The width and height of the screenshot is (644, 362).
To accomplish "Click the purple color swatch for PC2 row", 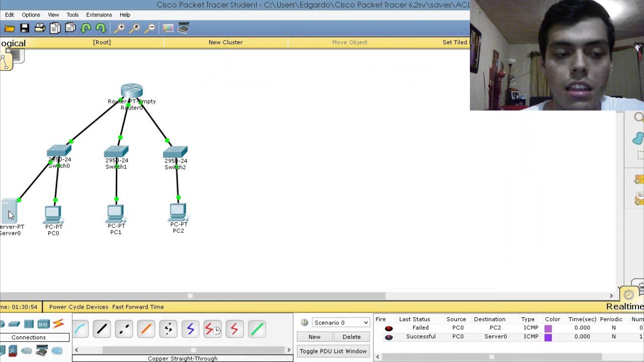I will tap(548, 328).
